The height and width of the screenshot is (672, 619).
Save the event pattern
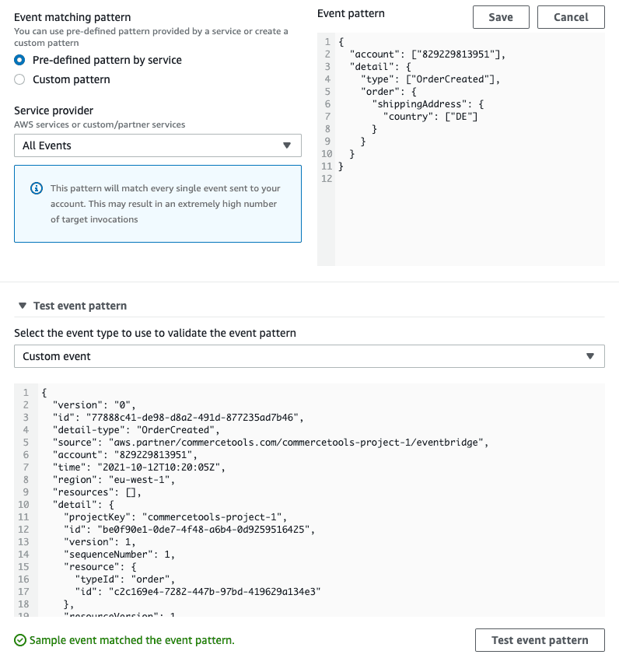pyautogui.click(x=501, y=17)
